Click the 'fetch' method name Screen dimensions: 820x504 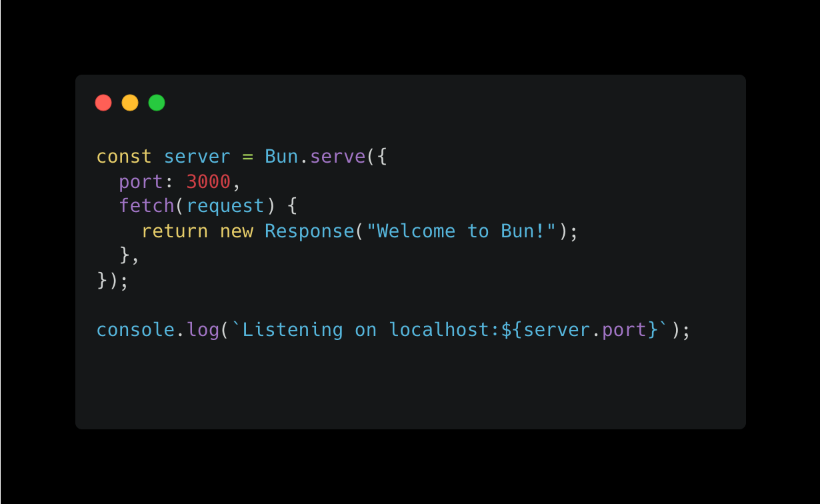tap(147, 206)
